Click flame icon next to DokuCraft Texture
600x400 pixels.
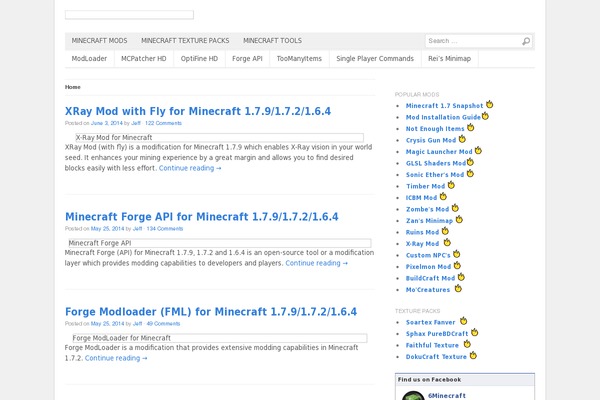tap(473, 355)
